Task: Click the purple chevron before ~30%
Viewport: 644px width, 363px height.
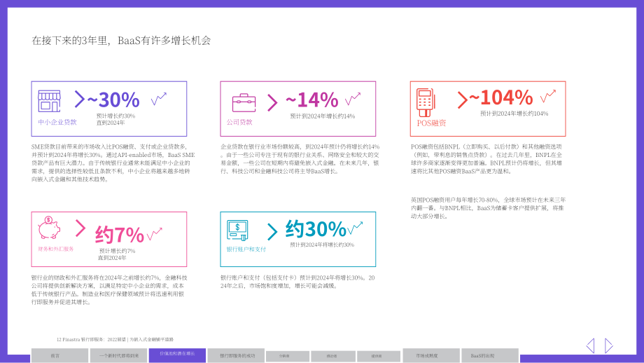Action: [79, 100]
